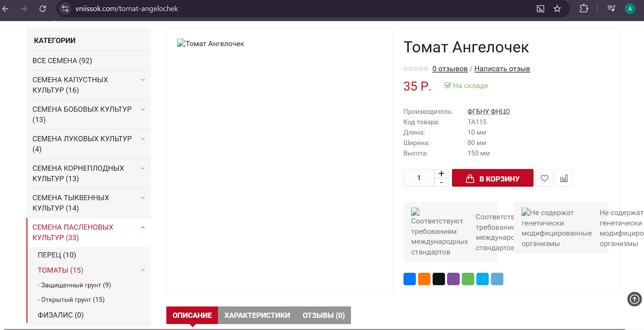The width and height of the screenshot is (644, 330).
Task: Add to cart with В корзину button
Action: tap(492, 178)
